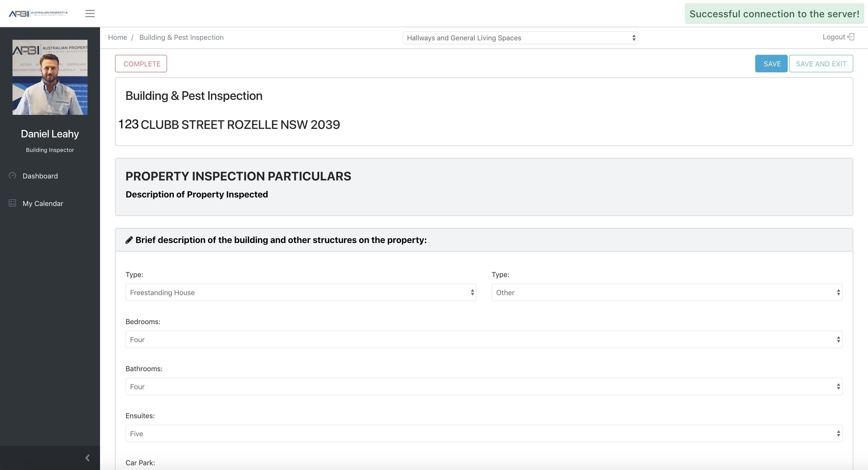Click the Dashboard gauge icon
This screenshot has width=868, height=470.
click(13, 176)
